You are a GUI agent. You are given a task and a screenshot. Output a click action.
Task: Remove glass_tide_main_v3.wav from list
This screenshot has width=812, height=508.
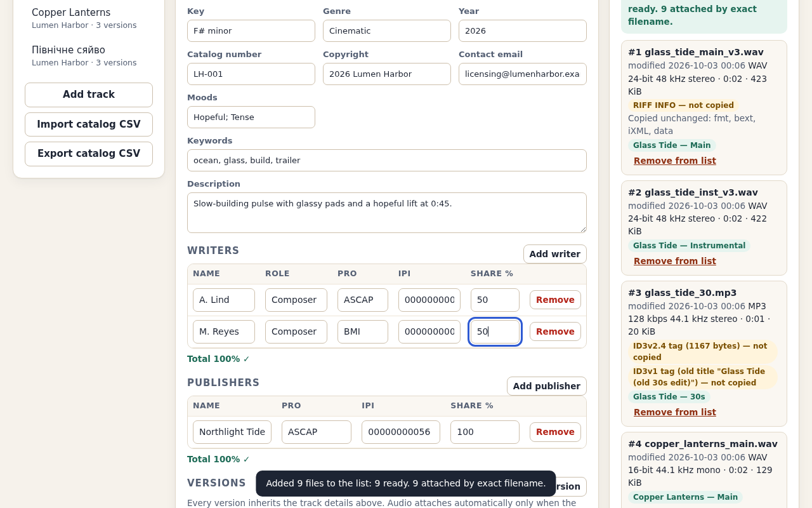click(x=675, y=161)
